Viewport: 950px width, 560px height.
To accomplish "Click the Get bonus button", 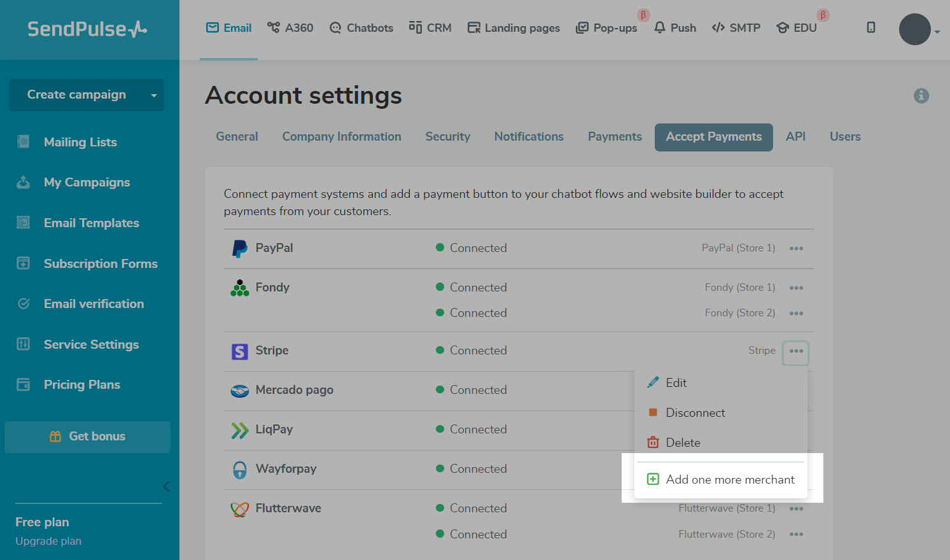I will [87, 437].
